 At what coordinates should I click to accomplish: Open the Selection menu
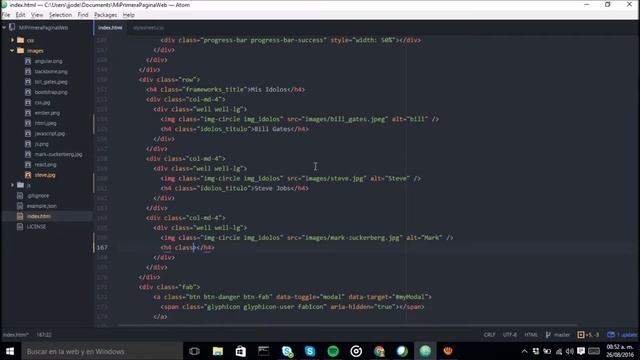(x=60, y=15)
